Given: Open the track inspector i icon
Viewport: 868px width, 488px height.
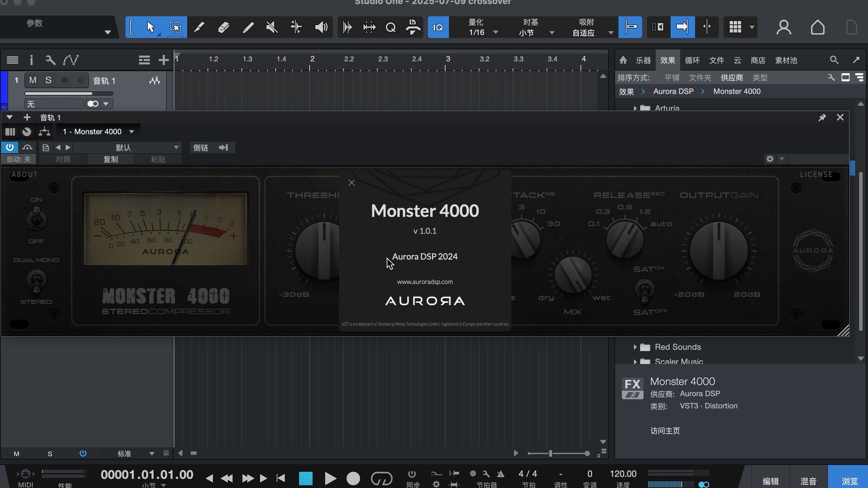Looking at the screenshot, I should pyautogui.click(x=31, y=60).
